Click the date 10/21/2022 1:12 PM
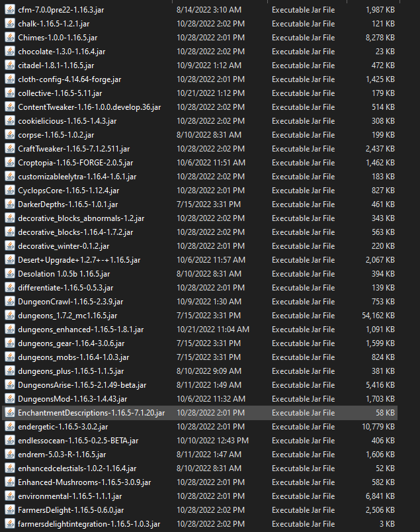 (211, 93)
